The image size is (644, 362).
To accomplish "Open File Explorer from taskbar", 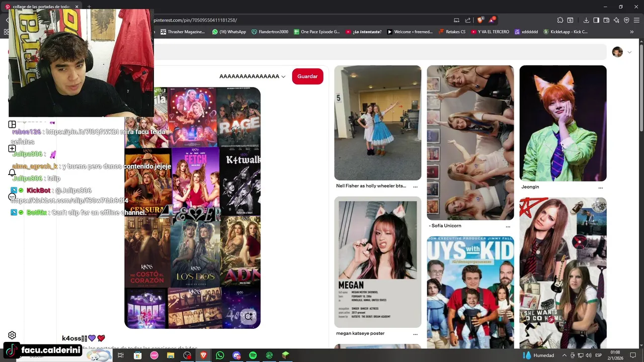I will (171, 355).
